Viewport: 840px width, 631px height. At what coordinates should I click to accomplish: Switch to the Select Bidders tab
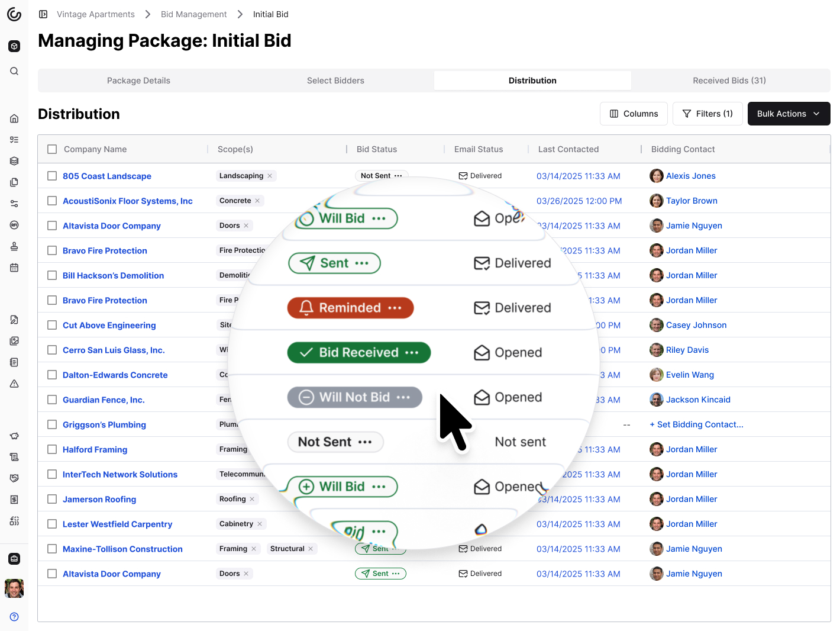click(x=335, y=81)
